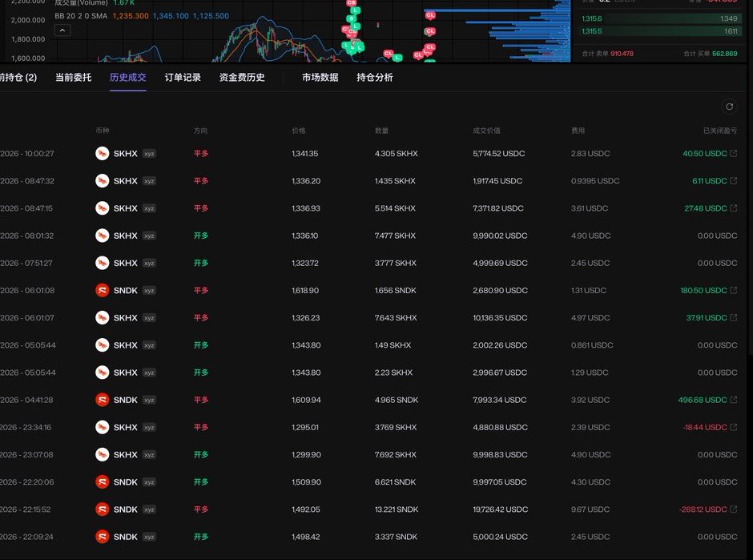
Task: Click value 5,774.52 USDC
Action: pyautogui.click(x=498, y=154)
